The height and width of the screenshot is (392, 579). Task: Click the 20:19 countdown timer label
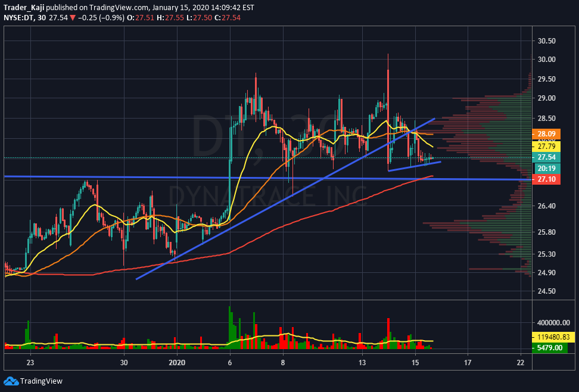[547, 169]
